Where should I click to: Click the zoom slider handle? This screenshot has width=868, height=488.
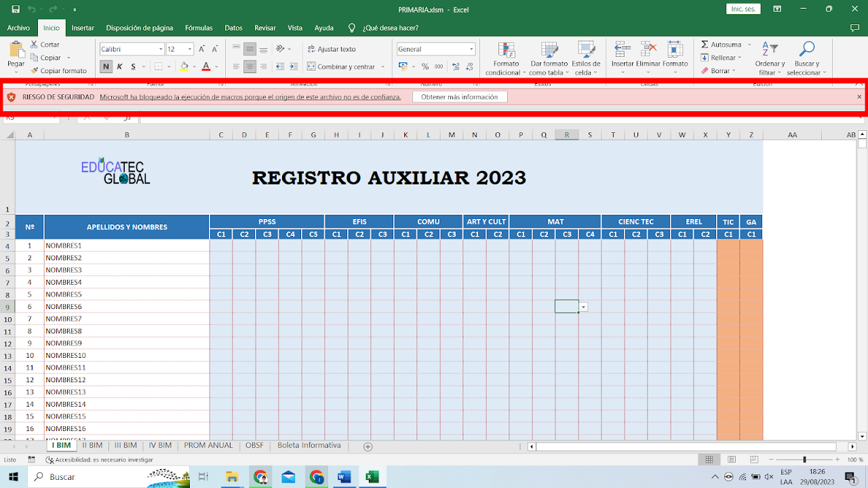[x=804, y=460]
